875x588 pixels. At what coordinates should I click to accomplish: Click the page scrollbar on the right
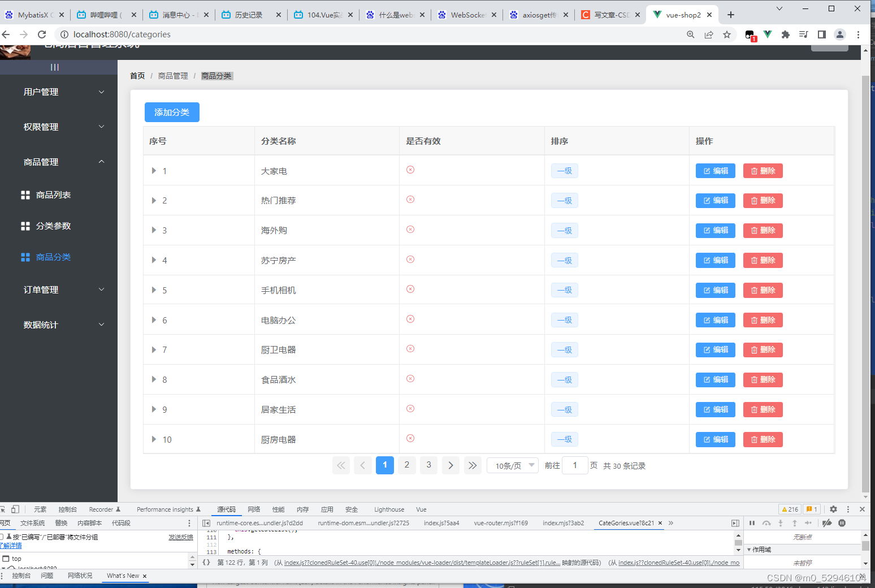tap(865, 283)
